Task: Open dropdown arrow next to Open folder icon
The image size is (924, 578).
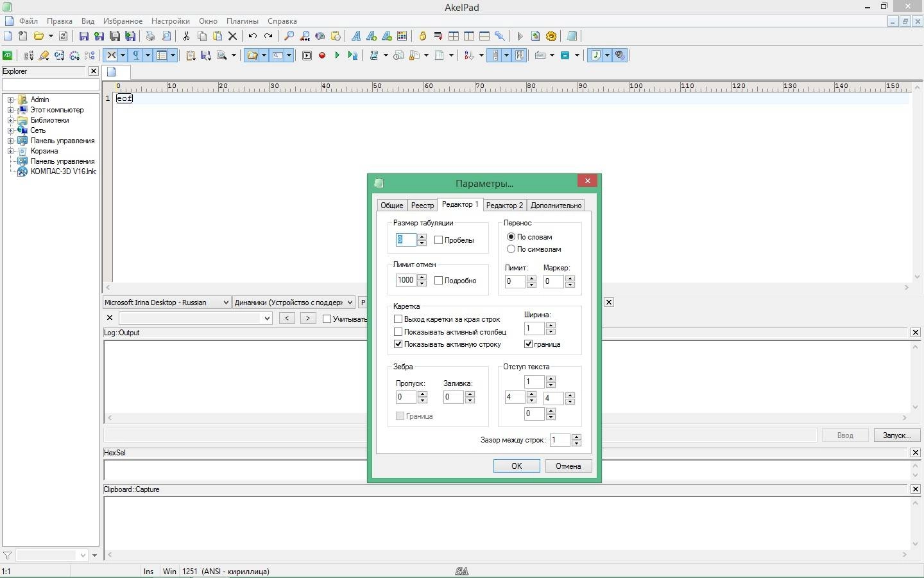Action: point(51,36)
